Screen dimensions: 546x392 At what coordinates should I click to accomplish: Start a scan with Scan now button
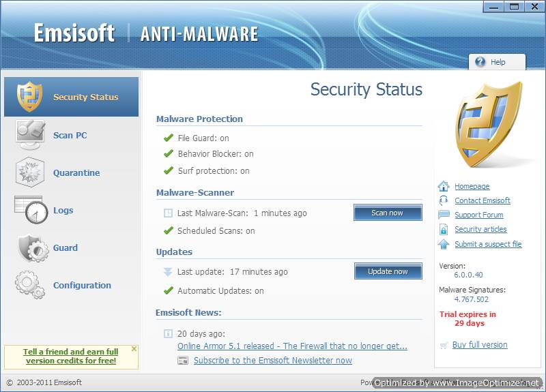pyautogui.click(x=388, y=213)
